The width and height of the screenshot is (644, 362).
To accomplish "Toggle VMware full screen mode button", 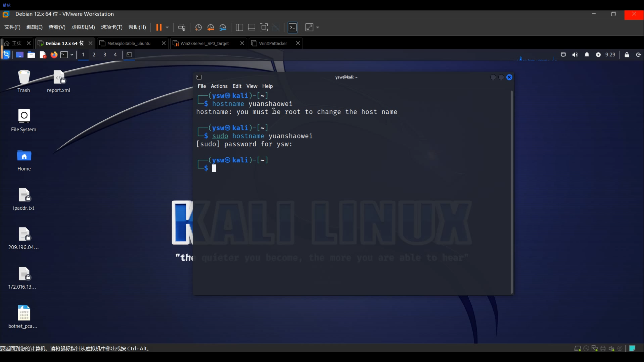I will click(264, 27).
